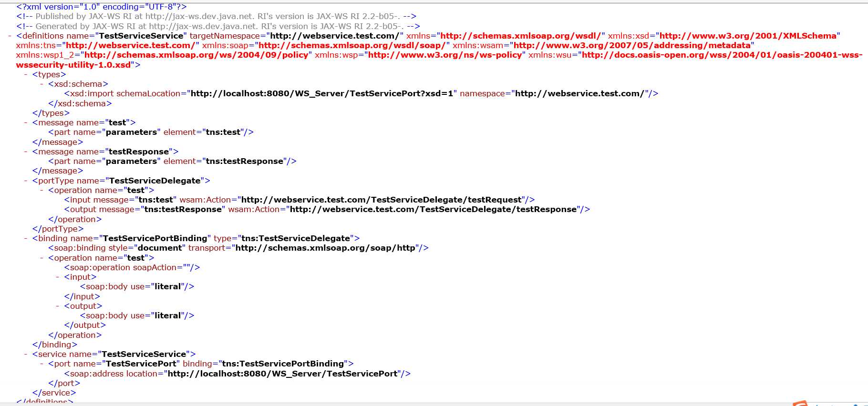868x406 pixels.
Task: Click the targetNamespace value http://webservice.test.com/
Action: point(335,36)
